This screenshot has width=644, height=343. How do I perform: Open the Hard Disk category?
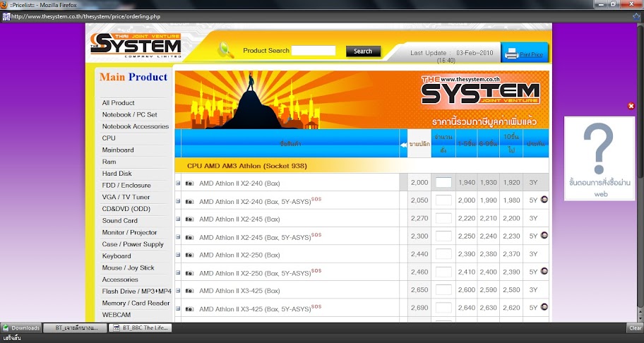point(117,174)
